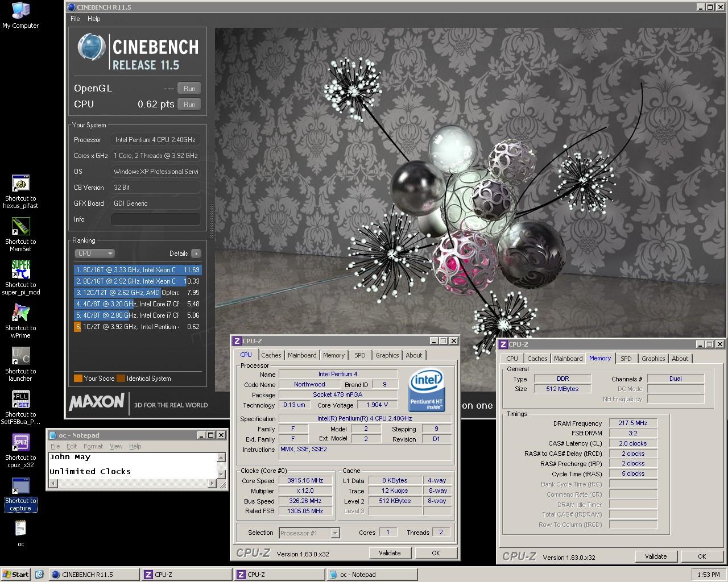Switch to About tab in left CPU-Z
This screenshot has height=582, width=728.
(414, 355)
